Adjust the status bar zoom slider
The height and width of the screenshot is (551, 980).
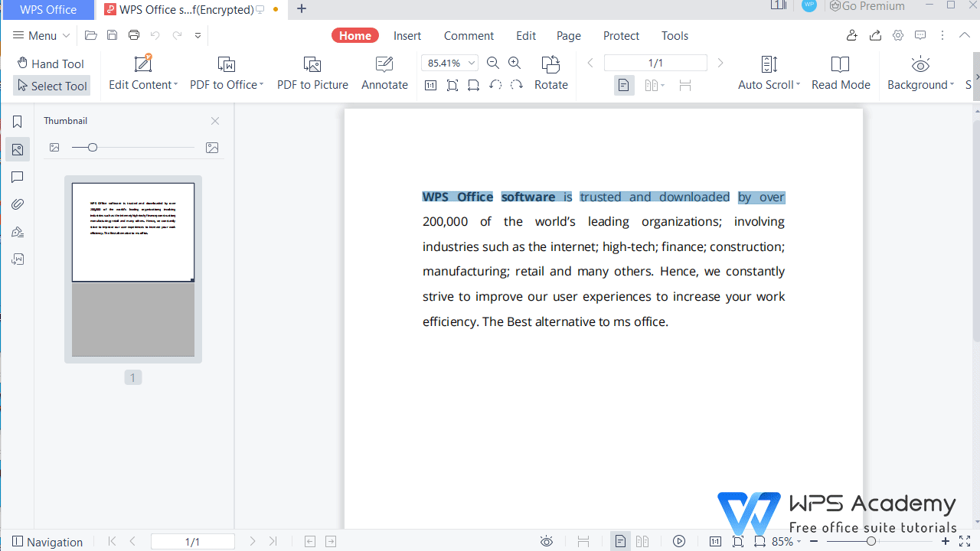pos(871,542)
